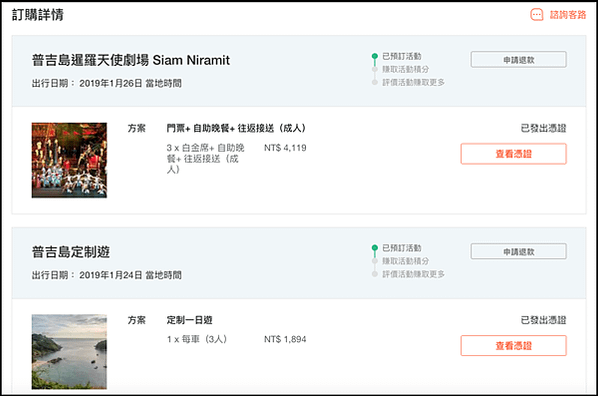The image size is (598, 396).
Task: Select the 定制一日遊 package name
Action: (x=190, y=320)
